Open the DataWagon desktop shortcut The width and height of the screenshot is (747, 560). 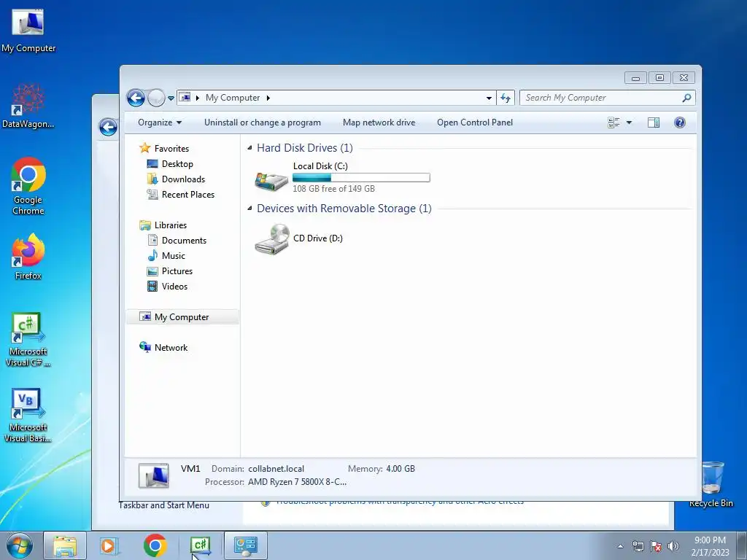pyautogui.click(x=28, y=106)
